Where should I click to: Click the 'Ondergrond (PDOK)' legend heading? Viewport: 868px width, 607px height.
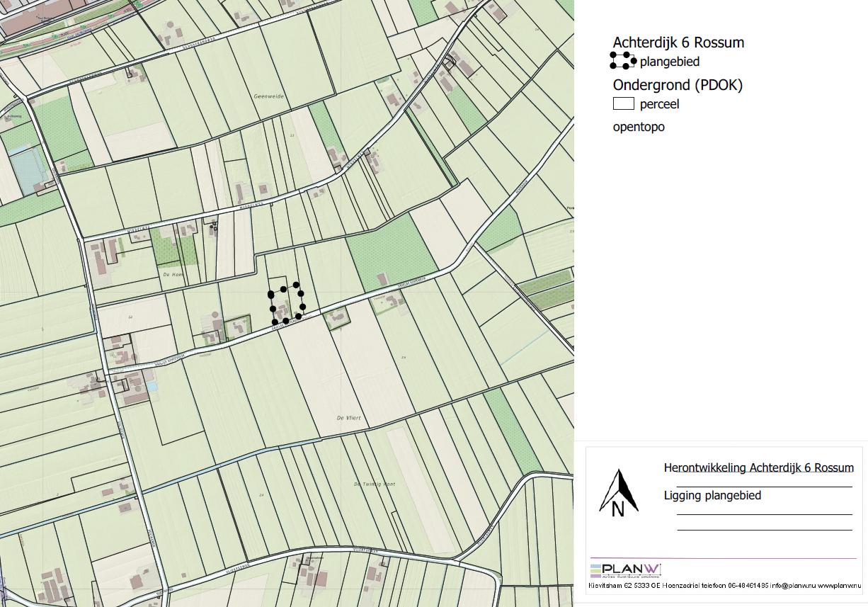click(x=677, y=86)
